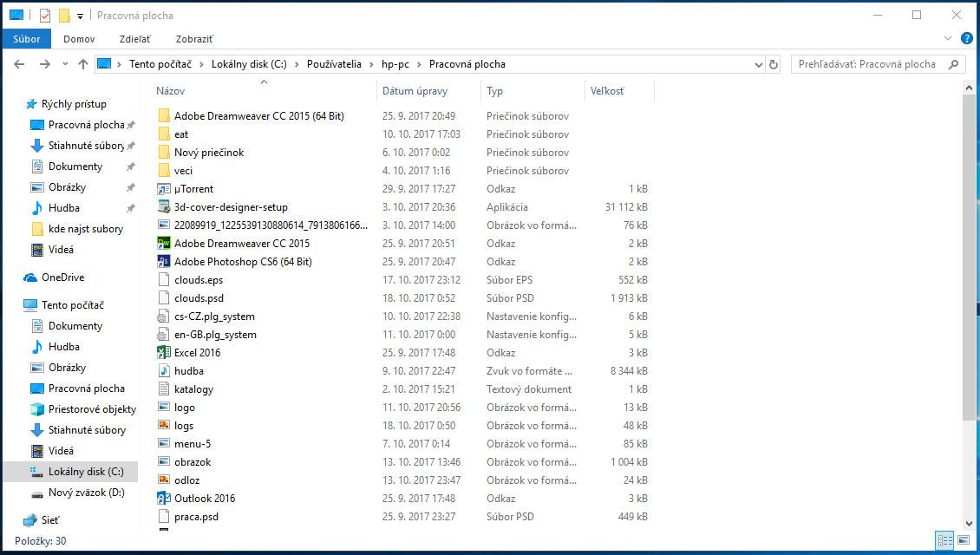Go up one folder level arrow
The image size is (980, 555).
83,64
